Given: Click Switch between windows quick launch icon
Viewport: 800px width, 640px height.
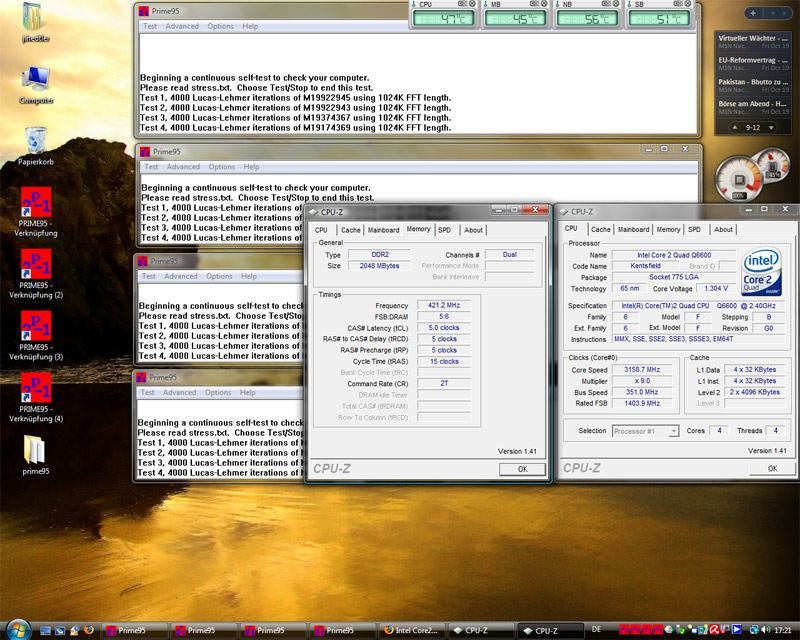Looking at the screenshot, I should click(x=60, y=630).
